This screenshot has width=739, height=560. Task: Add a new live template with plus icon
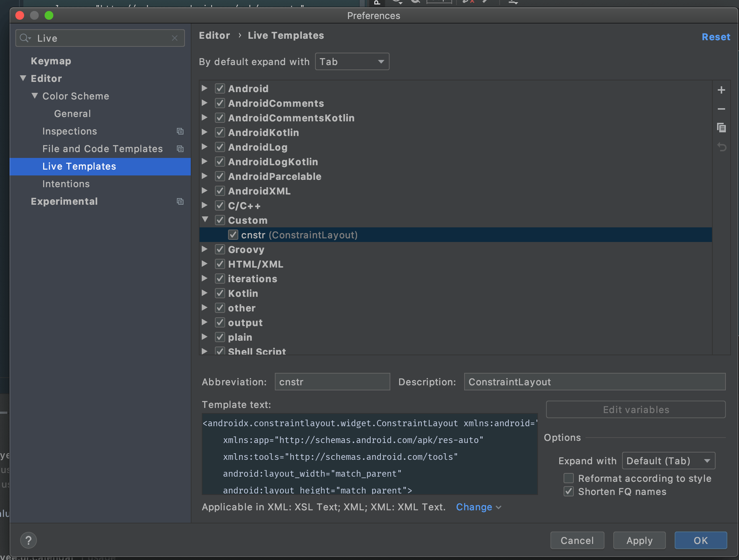pos(721,90)
